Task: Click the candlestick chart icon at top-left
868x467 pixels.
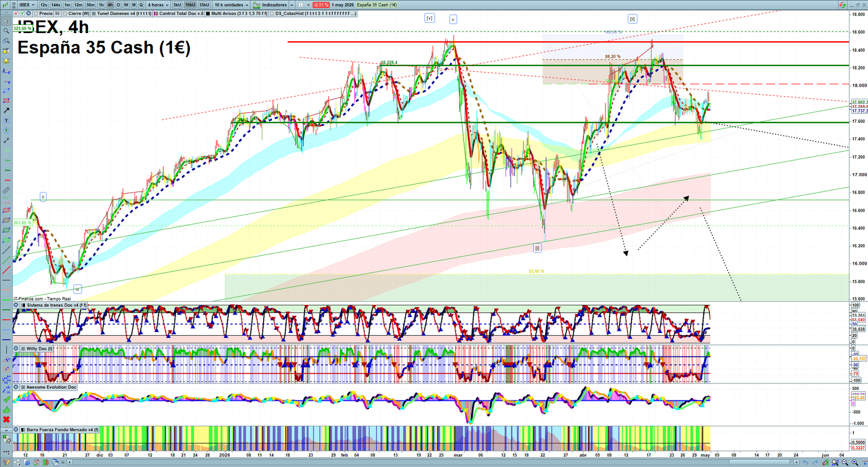Action: (x=5, y=5)
